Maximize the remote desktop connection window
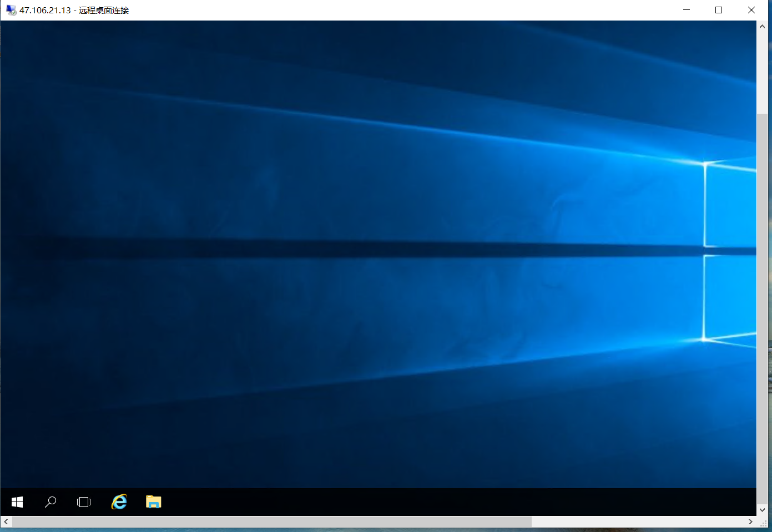The height and width of the screenshot is (532, 772). point(719,10)
